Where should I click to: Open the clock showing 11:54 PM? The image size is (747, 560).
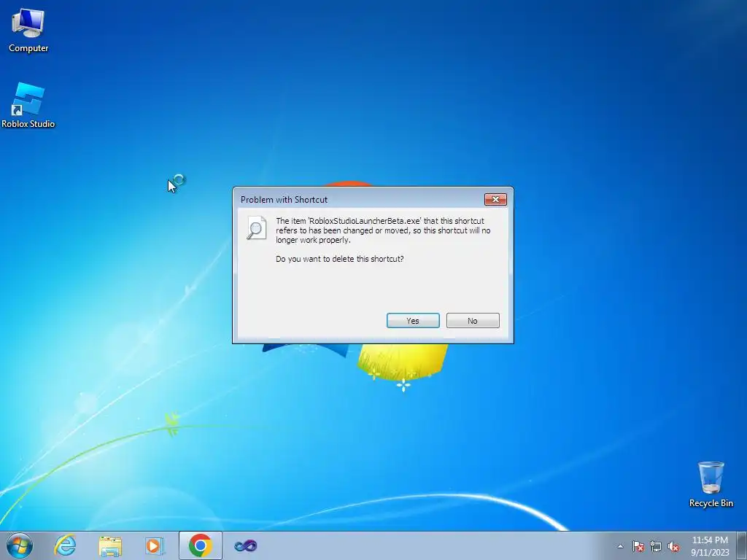(x=710, y=546)
